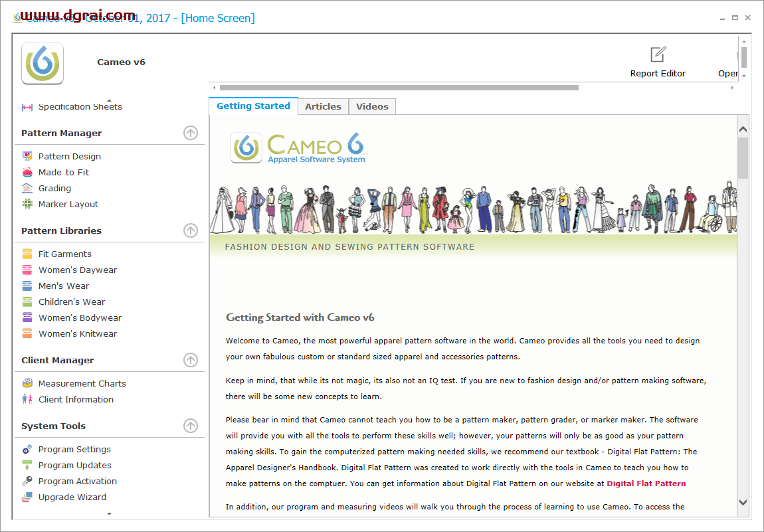Image resolution: width=764 pixels, height=532 pixels.
Task: Click the Upgrade Wizard icon
Action: pos(27,497)
